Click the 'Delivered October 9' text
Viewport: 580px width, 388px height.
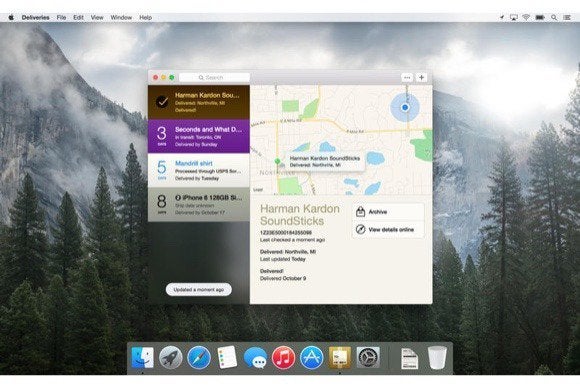click(x=283, y=278)
